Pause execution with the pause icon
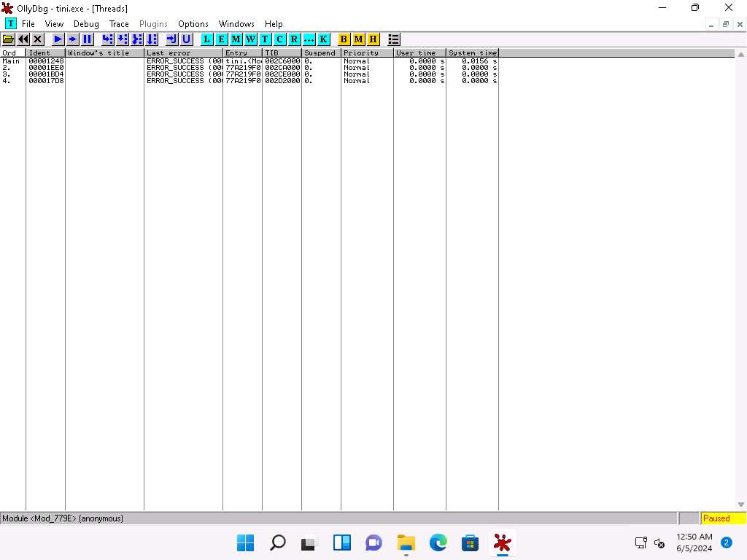This screenshot has width=747, height=560. 88,39
